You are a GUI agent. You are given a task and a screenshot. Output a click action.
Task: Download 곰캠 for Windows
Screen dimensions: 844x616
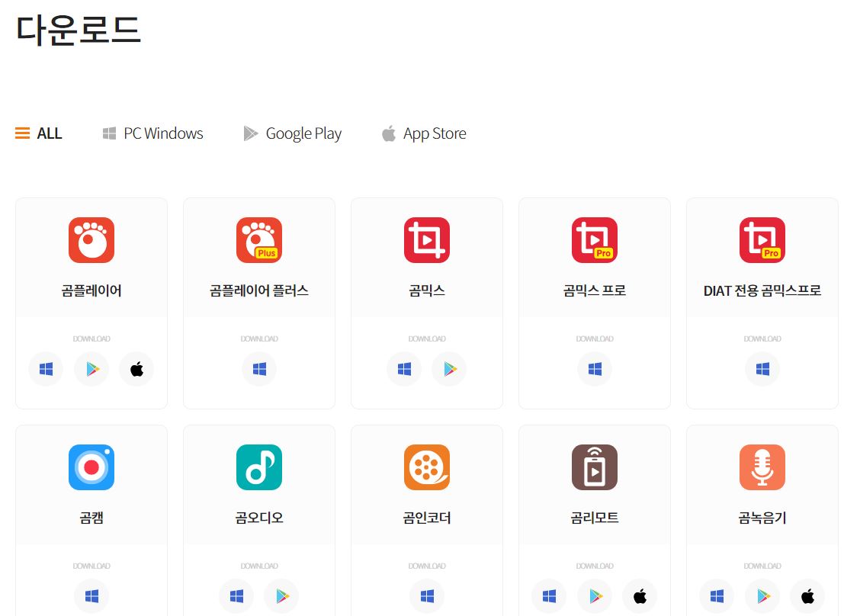[91, 596]
